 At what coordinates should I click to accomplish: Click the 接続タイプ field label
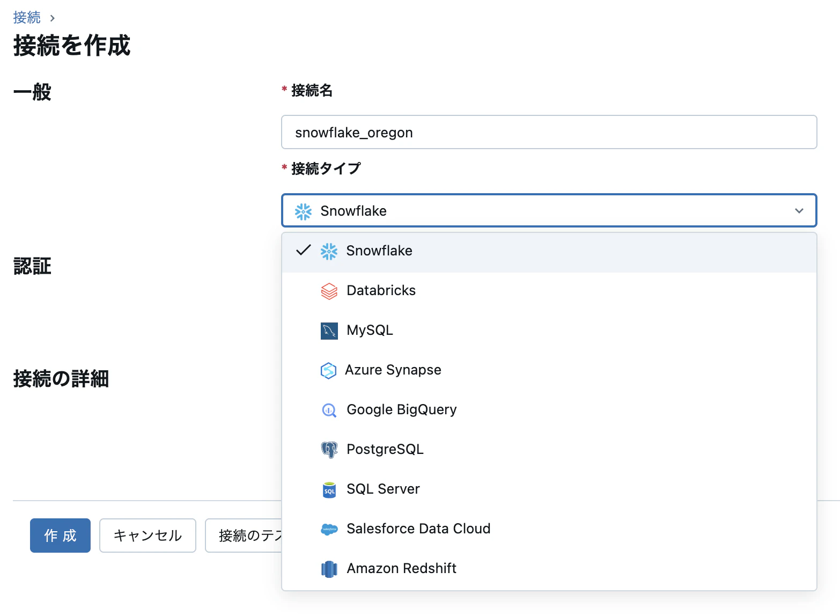(326, 169)
